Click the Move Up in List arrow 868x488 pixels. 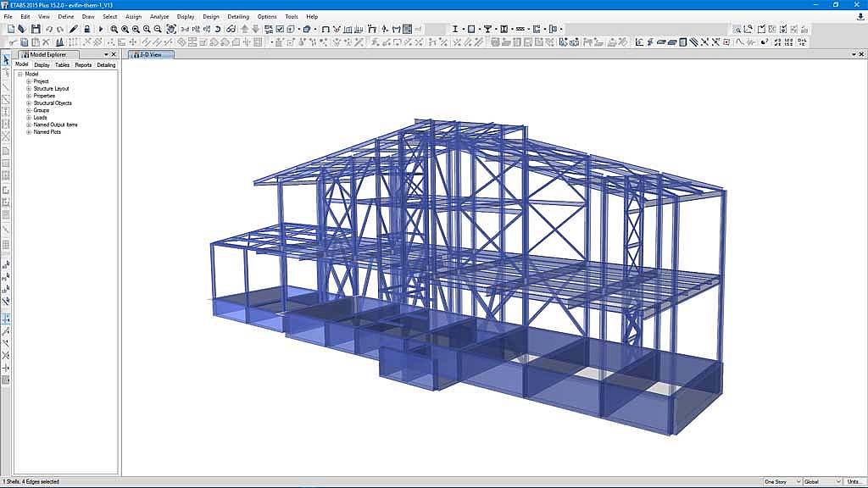click(245, 29)
